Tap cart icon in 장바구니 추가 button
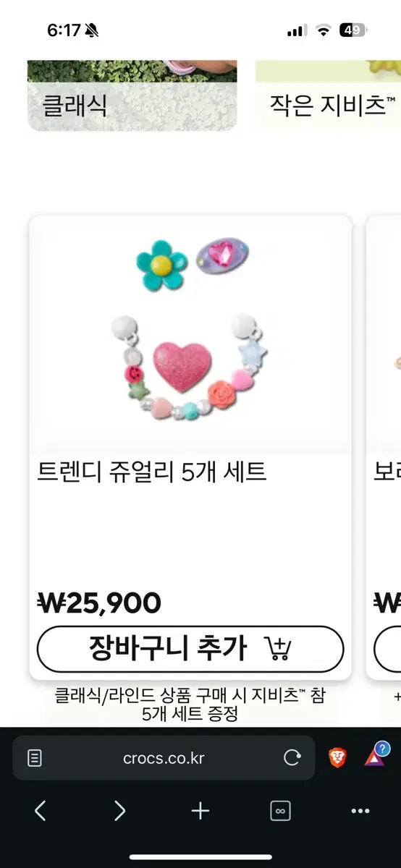Viewport: 401px width, 868px height. tap(278, 648)
